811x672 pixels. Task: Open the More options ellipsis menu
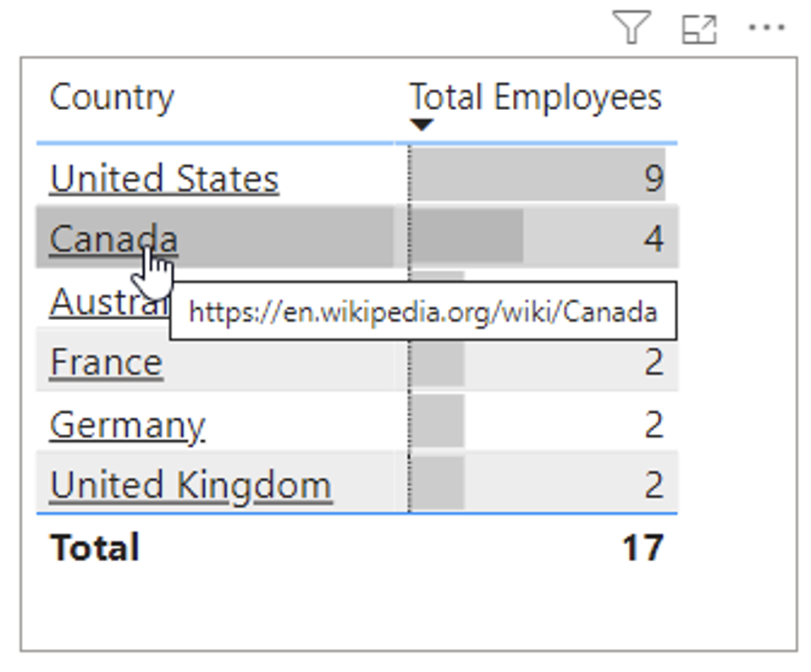(767, 29)
